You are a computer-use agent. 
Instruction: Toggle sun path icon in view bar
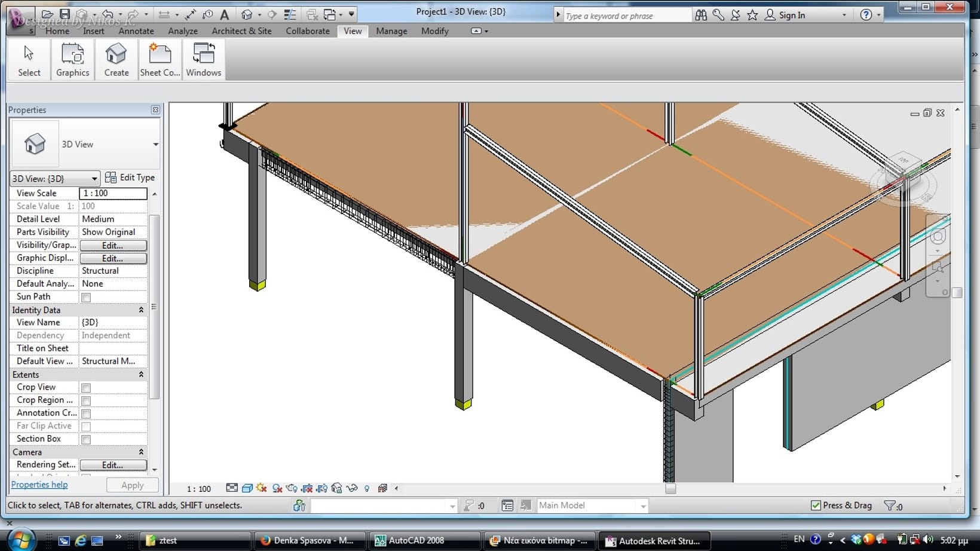262,488
